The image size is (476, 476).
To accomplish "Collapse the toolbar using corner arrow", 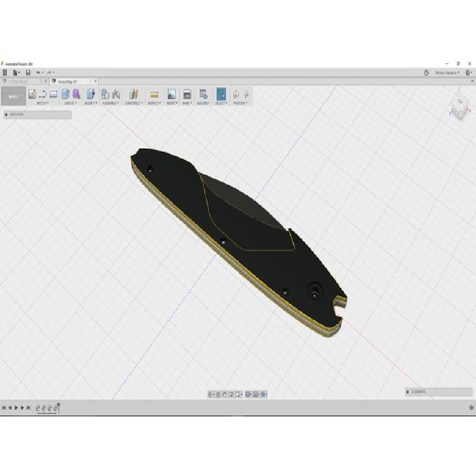I will (472, 81).
